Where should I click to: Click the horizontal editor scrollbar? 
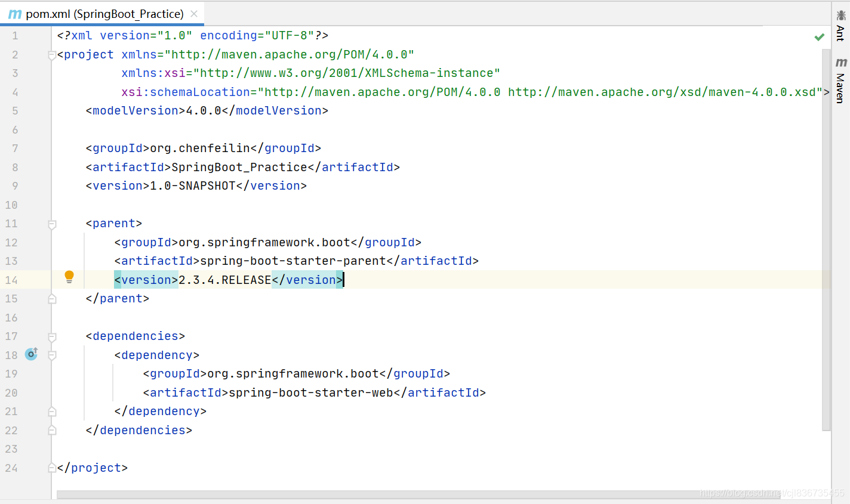418,494
